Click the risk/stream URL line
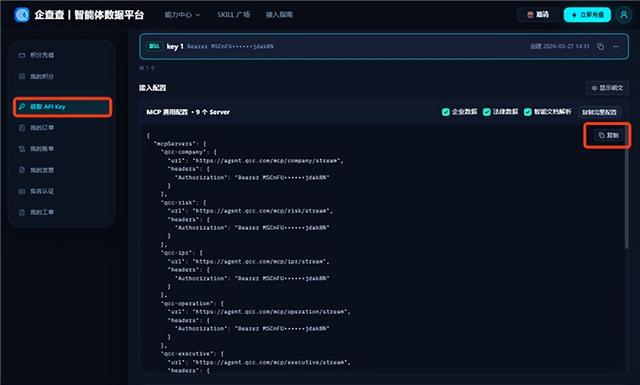 point(250,211)
